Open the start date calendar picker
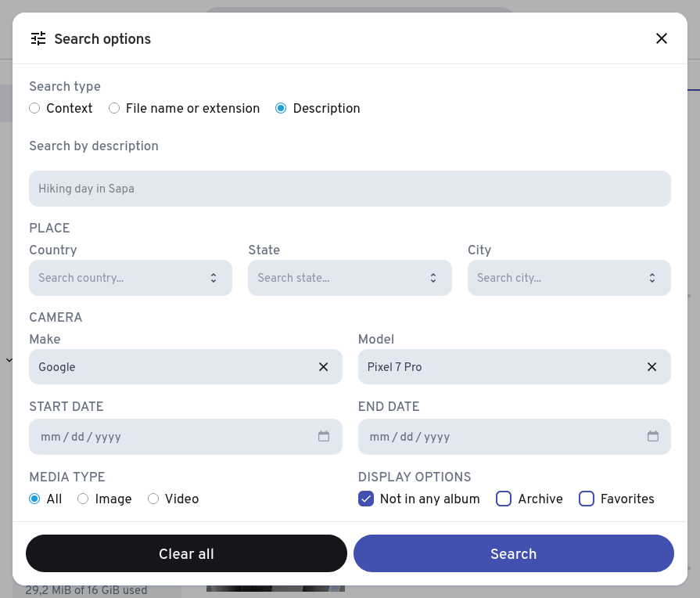The width and height of the screenshot is (700, 598). coord(324,437)
